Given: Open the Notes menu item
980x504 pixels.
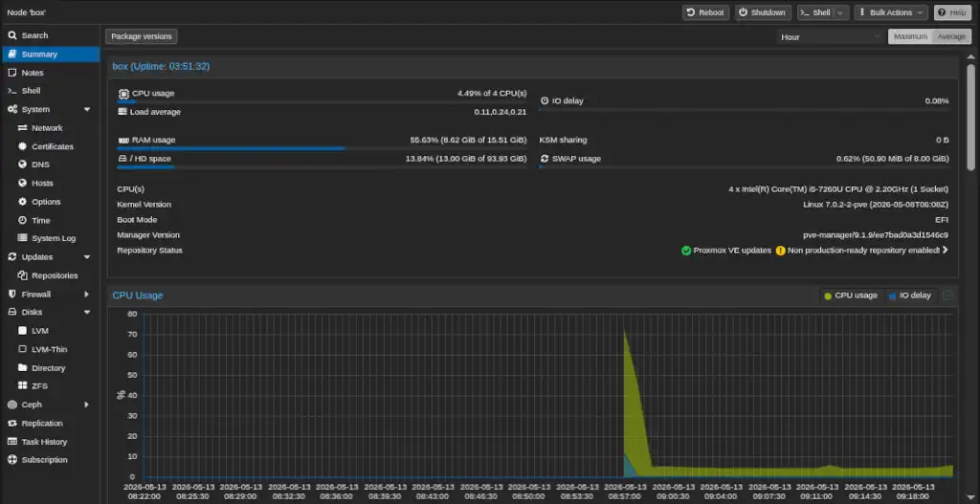Looking at the screenshot, I should [x=51, y=73].
